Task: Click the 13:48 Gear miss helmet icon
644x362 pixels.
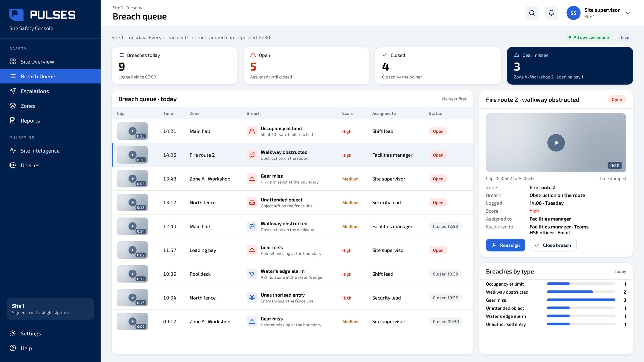Action: [252, 179]
